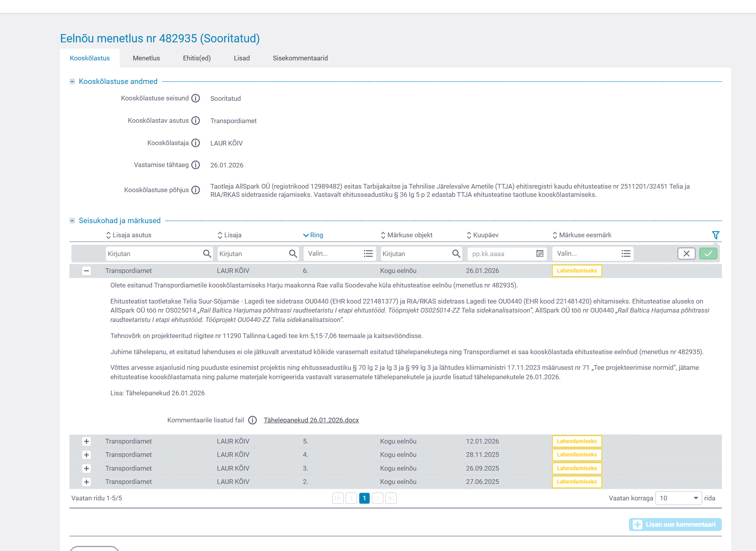The image size is (756, 551).
Task: Click search icon in Lisaja asutus filter
Action: [x=207, y=254]
